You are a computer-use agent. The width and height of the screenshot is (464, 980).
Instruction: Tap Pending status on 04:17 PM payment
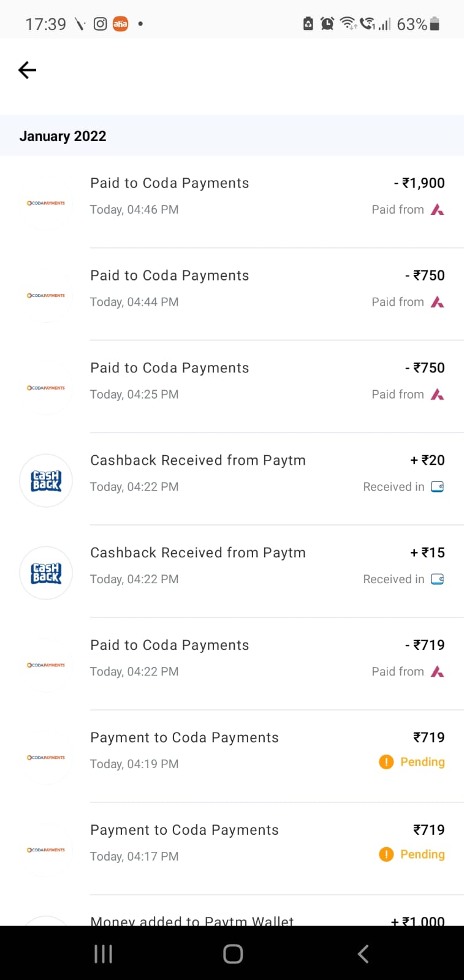[x=422, y=854]
